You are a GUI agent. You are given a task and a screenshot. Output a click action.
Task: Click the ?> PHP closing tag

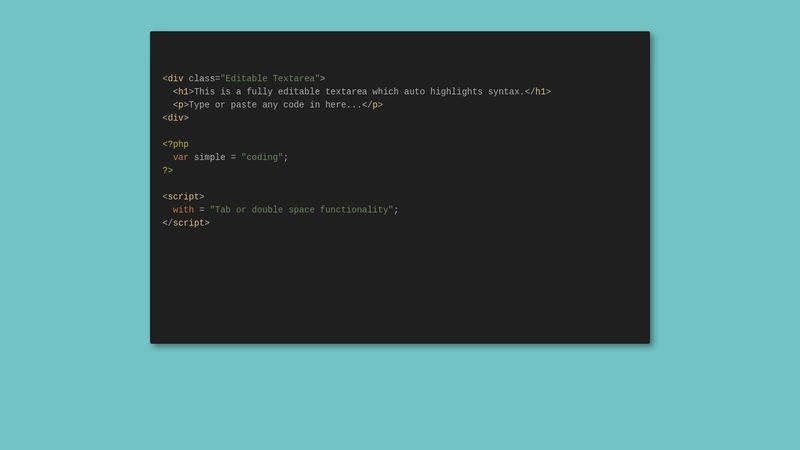coord(168,170)
